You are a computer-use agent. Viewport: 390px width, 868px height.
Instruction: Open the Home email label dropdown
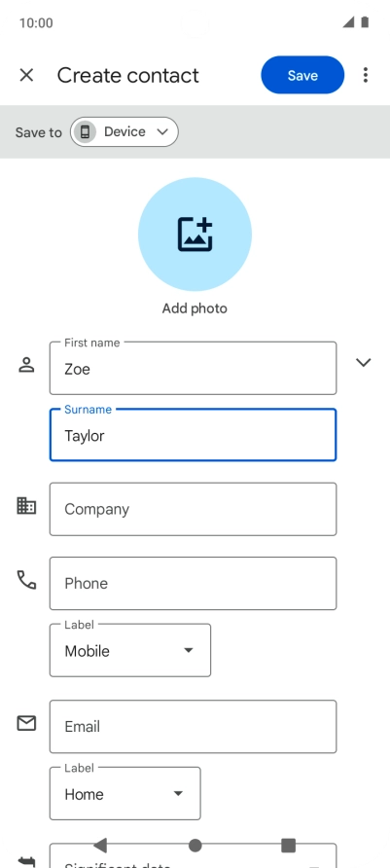click(x=125, y=794)
